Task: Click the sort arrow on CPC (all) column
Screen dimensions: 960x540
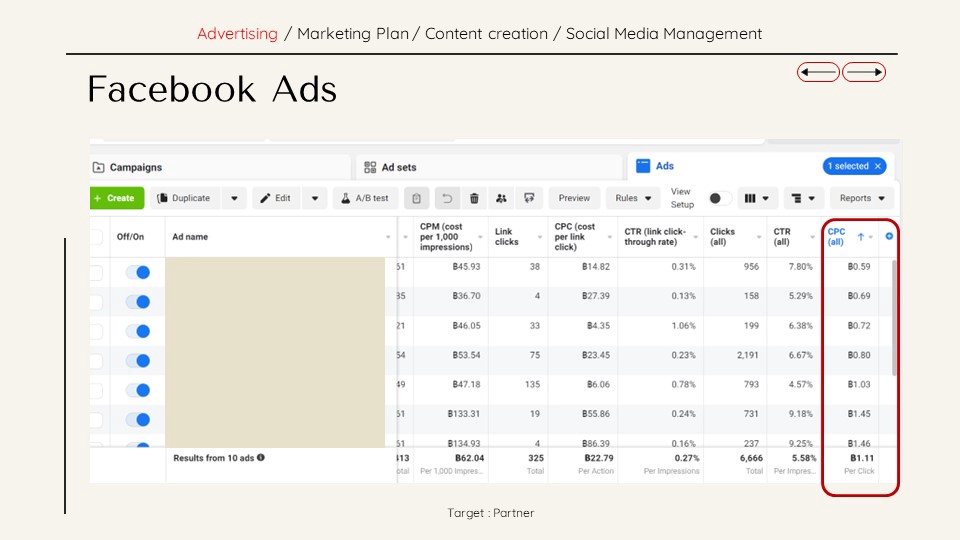Action: [x=860, y=236]
